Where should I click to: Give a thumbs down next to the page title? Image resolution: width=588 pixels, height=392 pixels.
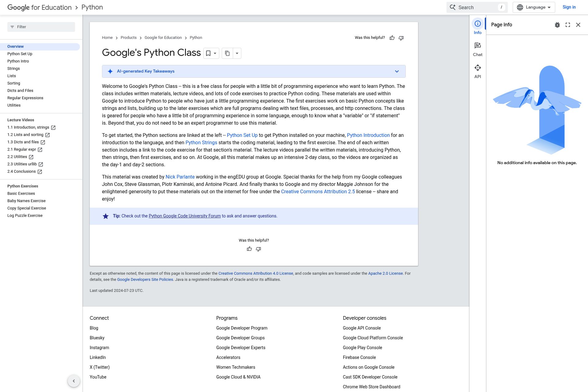click(401, 38)
